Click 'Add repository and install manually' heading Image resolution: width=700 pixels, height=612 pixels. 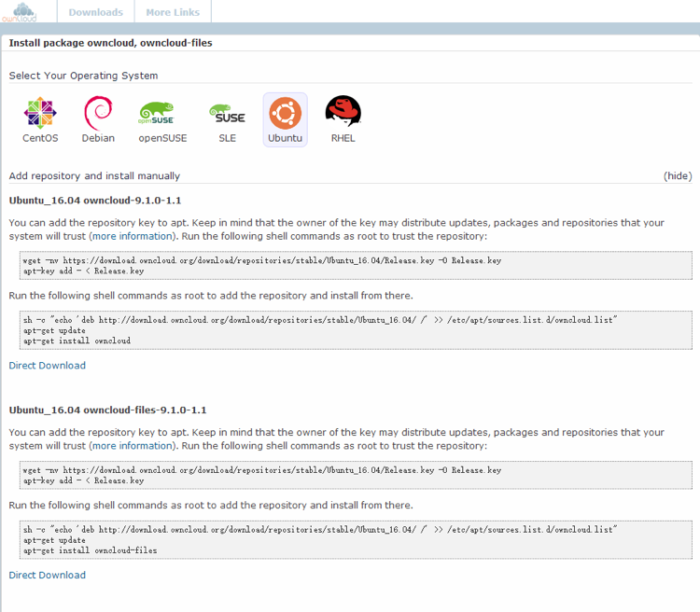coord(94,176)
